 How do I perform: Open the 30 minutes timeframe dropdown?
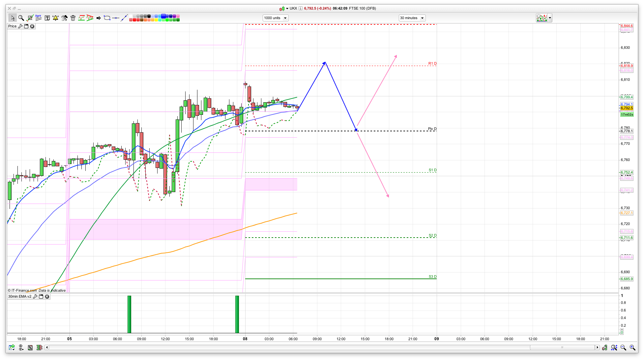[412, 18]
